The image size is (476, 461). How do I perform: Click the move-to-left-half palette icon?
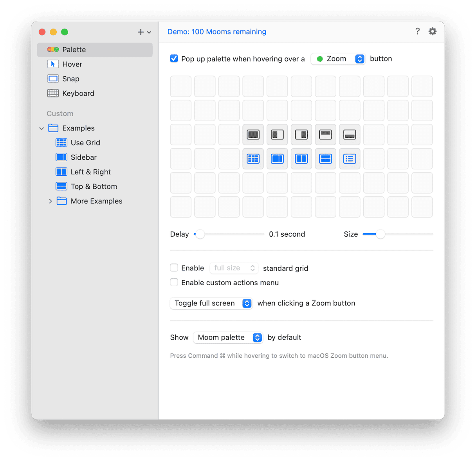(277, 135)
